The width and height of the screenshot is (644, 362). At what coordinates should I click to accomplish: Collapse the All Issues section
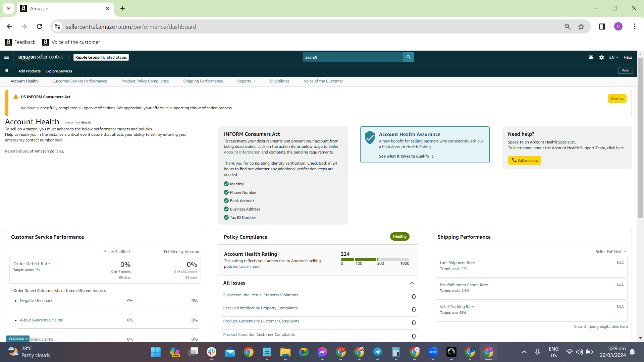coord(412,283)
